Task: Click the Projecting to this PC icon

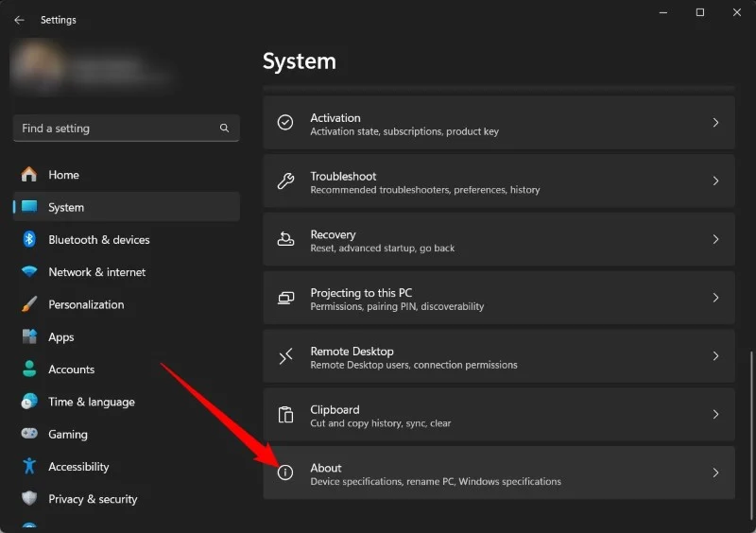Action: click(285, 298)
